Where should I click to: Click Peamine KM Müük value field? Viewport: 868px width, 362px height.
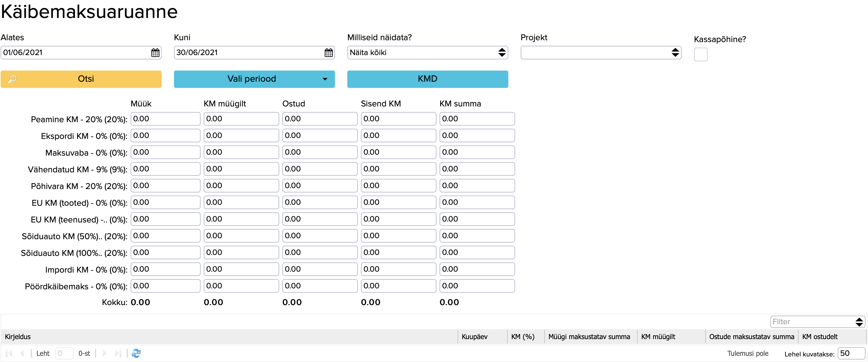(165, 119)
